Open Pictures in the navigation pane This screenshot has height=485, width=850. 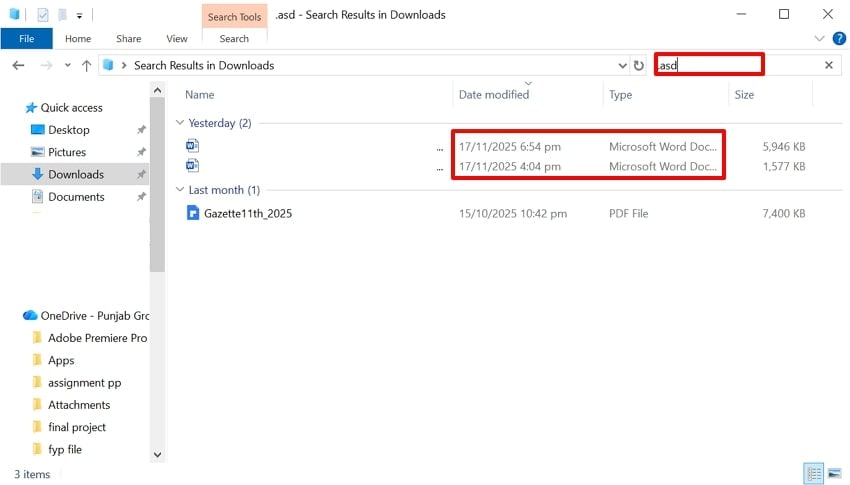point(67,152)
